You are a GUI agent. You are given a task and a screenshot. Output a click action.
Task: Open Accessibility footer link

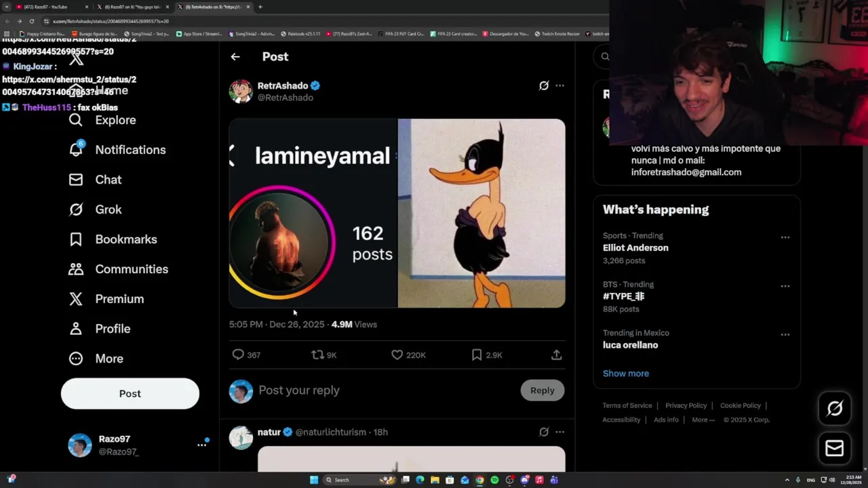(621, 420)
